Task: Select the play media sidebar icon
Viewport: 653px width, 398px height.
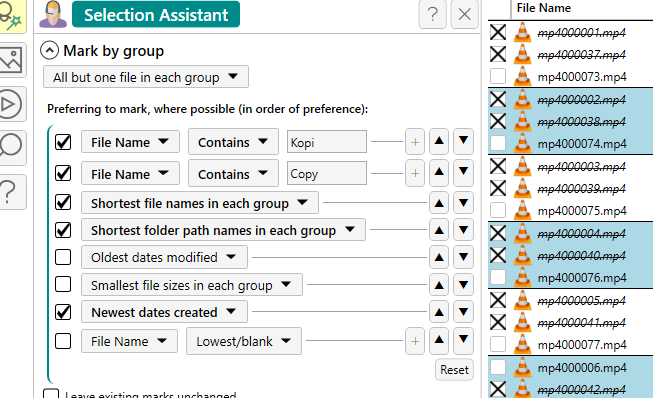Action: tap(10, 104)
